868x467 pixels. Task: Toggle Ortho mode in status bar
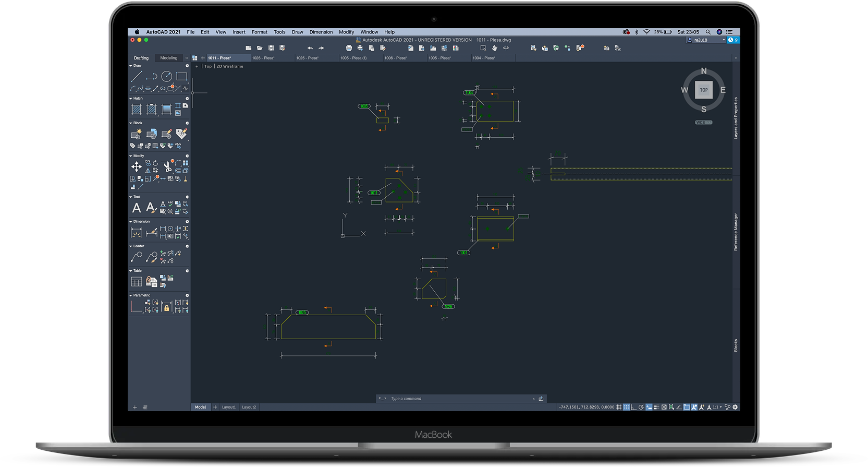coord(633,407)
